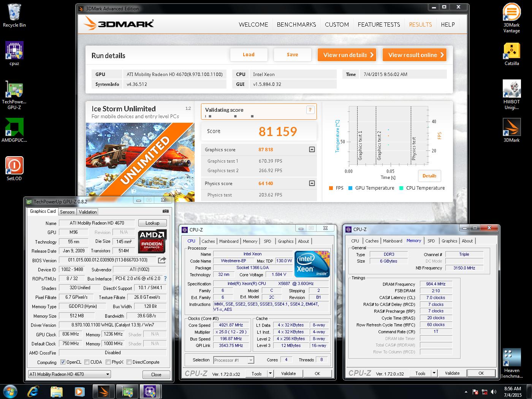Open Tools dropdown arrow in CPU-Z CPU window
This screenshot has height=399, width=532.
coord(271,374)
